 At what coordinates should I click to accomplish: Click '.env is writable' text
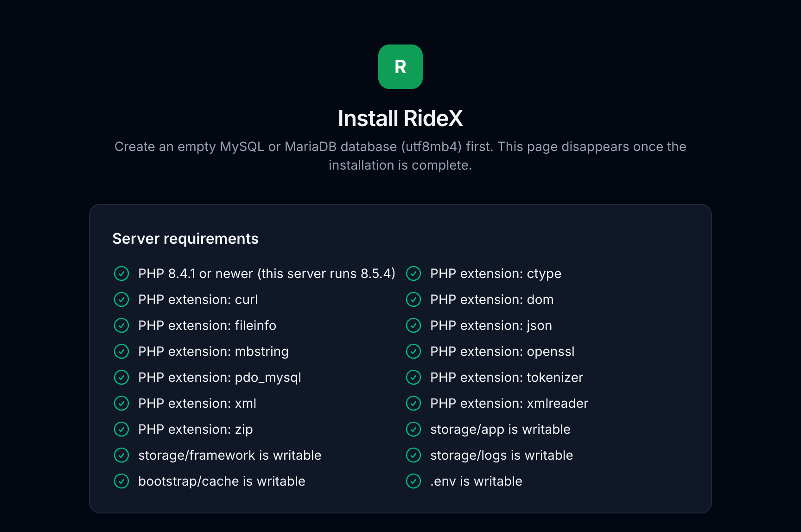pyautogui.click(x=476, y=481)
